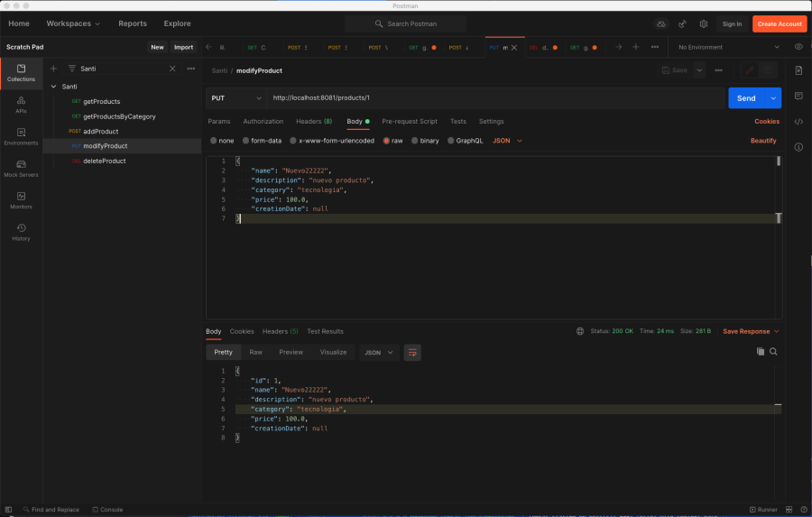Viewport: 812px width, 517px height.
Task: Switch to the Raw response view
Action: (255, 352)
